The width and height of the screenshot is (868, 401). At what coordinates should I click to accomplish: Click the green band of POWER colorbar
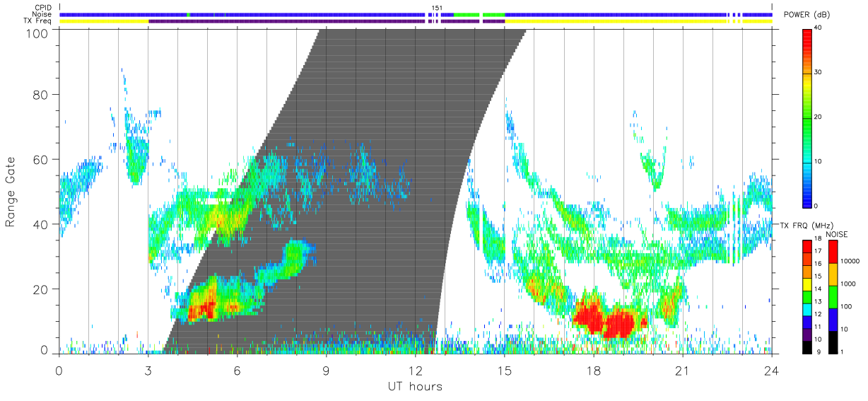coord(807,117)
